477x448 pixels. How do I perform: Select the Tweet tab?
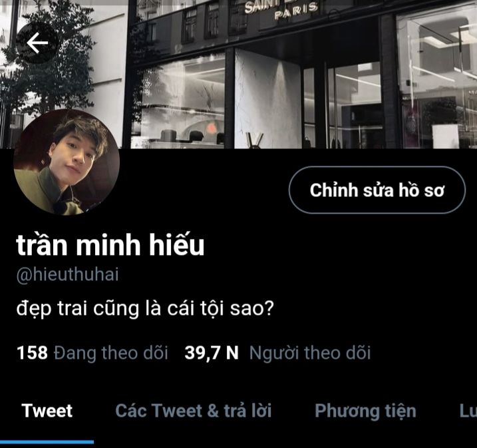pos(47,411)
